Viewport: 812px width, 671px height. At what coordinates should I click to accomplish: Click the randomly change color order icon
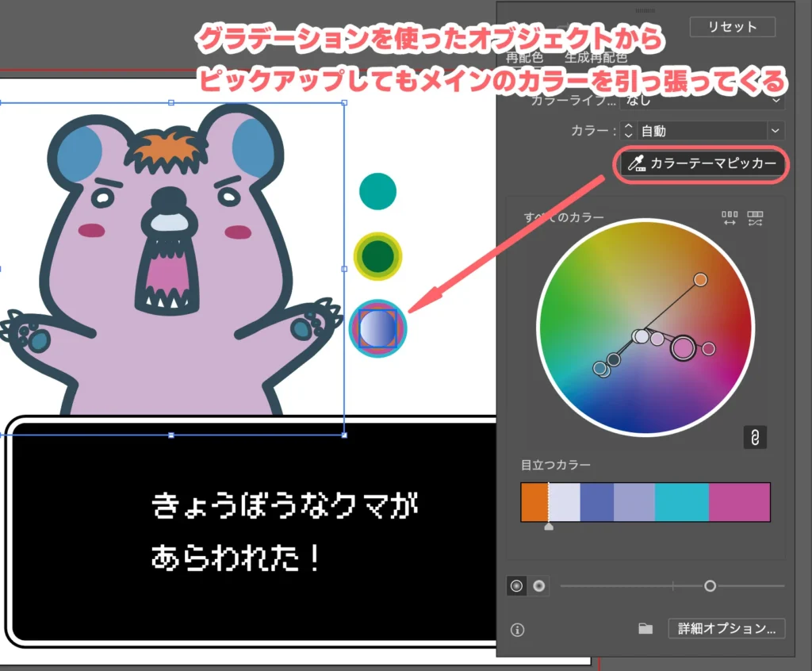point(730,218)
